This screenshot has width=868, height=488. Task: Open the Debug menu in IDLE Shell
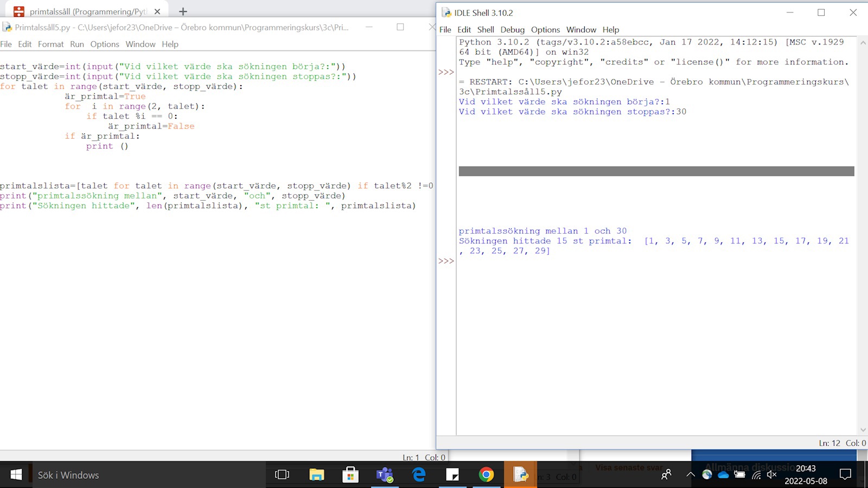[512, 30]
